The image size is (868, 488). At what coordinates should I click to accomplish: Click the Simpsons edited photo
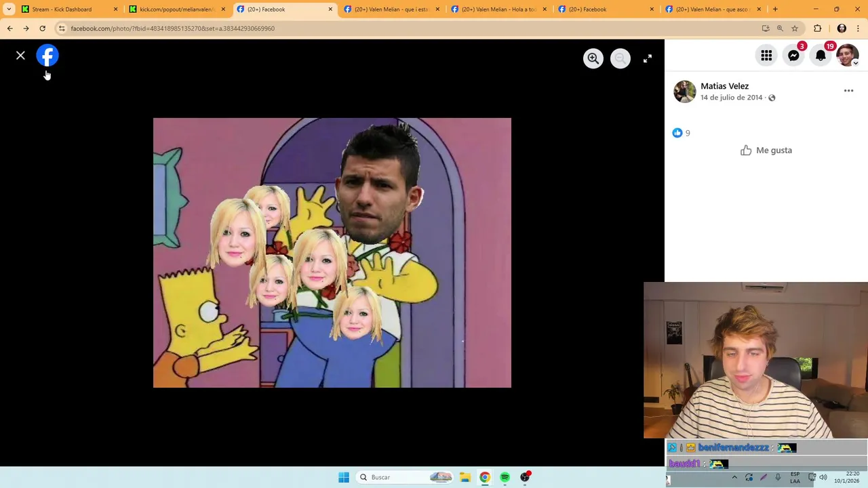pos(332,253)
